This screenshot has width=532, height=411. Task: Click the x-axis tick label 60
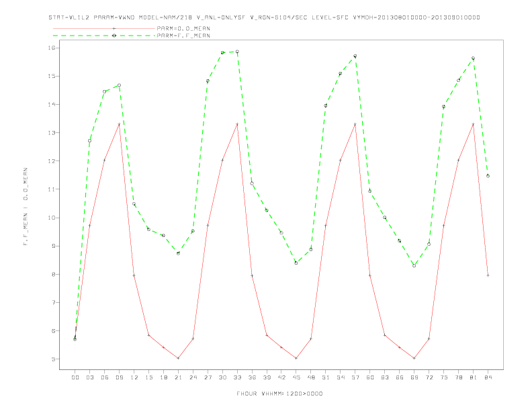tap(370, 377)
